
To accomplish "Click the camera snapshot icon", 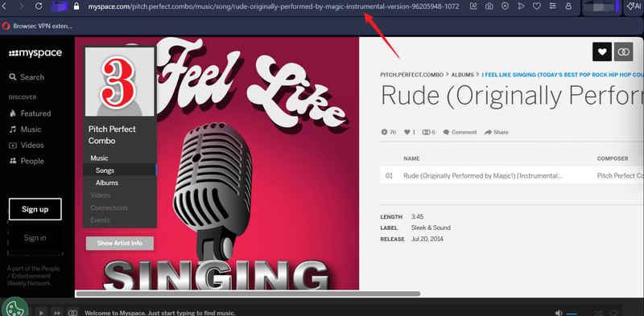I will click(489, 6).
